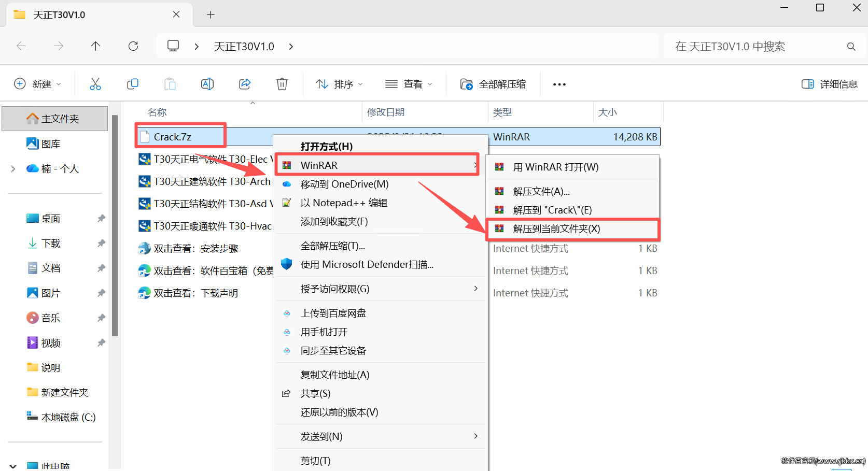This screenshot has width=868, height=471.
Task: Close the 天正T30V1.0 tab
Action: 176,15
